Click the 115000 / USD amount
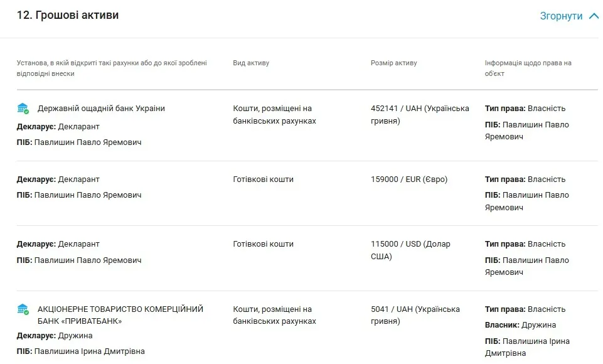 coord(410,250)
